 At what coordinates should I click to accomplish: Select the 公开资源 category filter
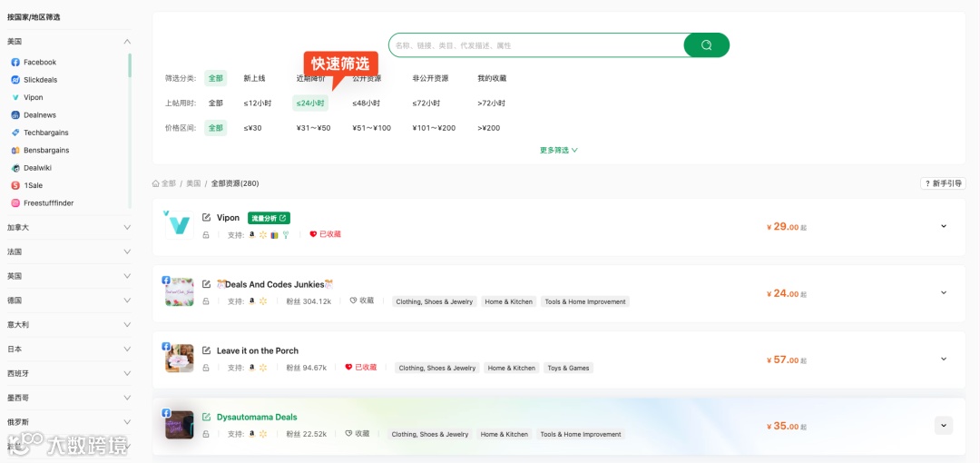[367, 78]
